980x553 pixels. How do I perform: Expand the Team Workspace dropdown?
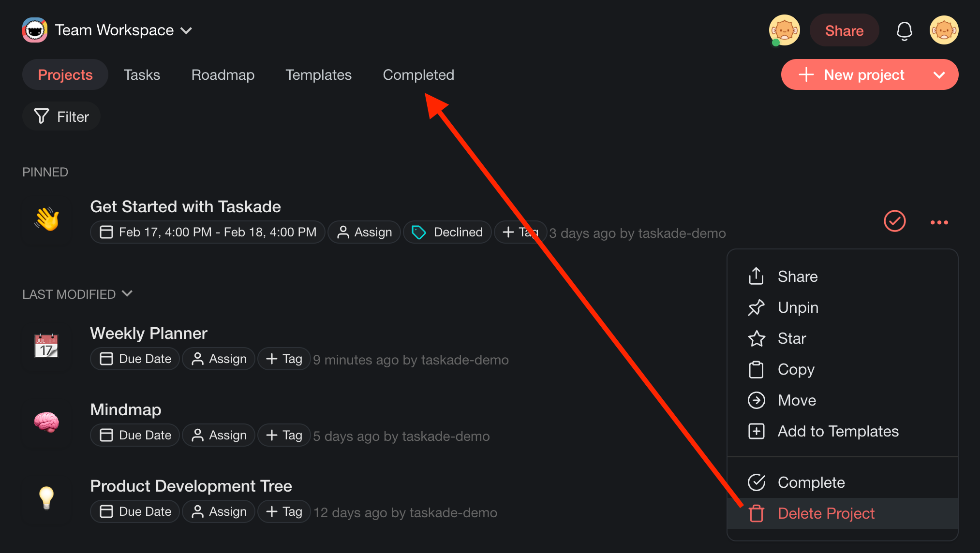[186, 31]
